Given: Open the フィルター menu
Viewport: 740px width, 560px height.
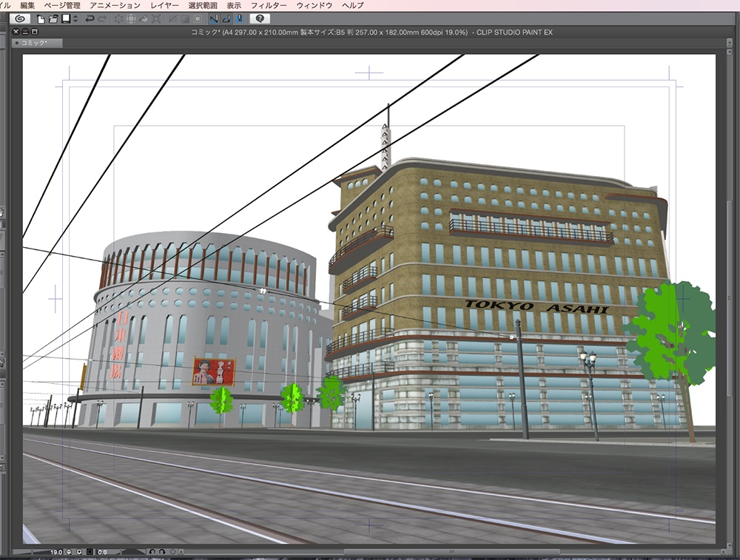Looking at the screenshot, I should (x=269, y=5).
